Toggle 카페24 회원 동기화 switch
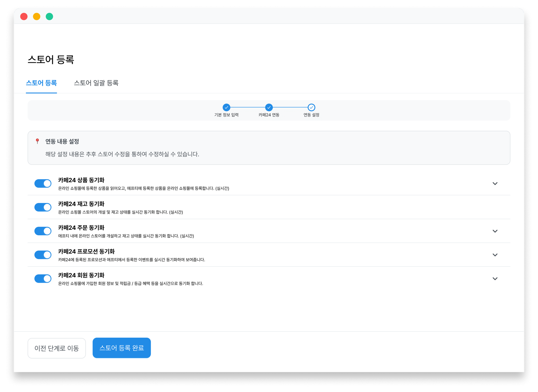This screenshot has width=538, height=392. (x=43, y=279)
